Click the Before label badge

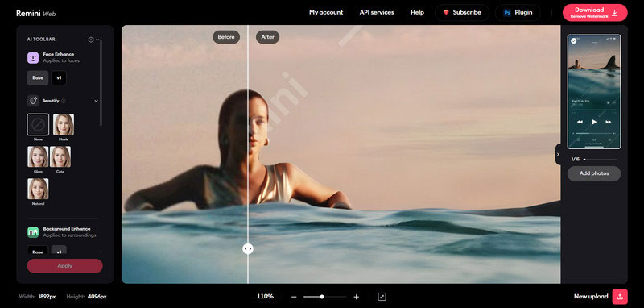[x=226, y=37]
